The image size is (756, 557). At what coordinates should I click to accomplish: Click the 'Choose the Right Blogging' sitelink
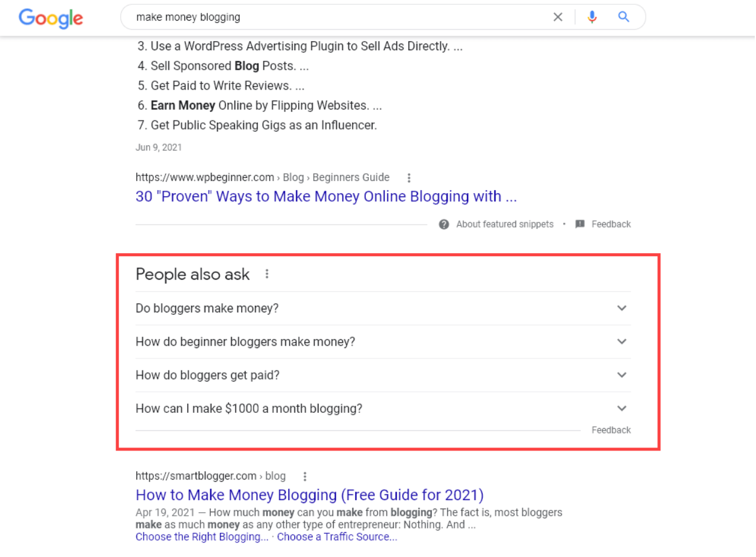tap(202, 536)
